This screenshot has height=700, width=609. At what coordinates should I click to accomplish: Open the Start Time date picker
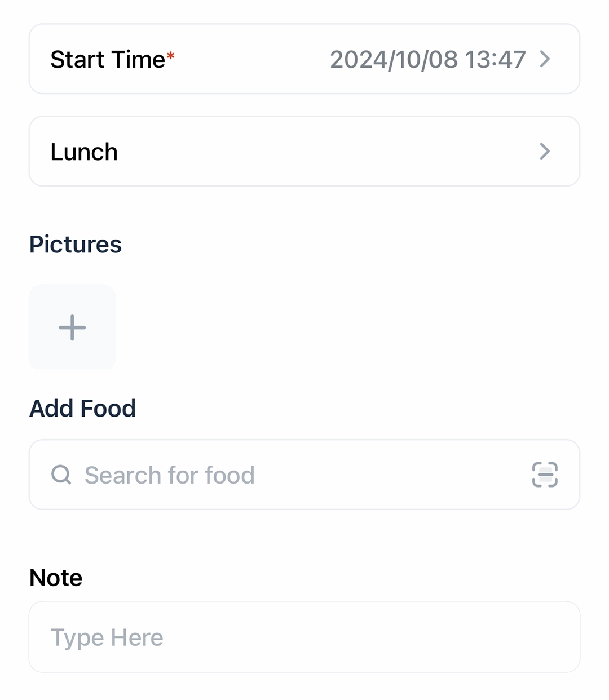pos(304,59)
